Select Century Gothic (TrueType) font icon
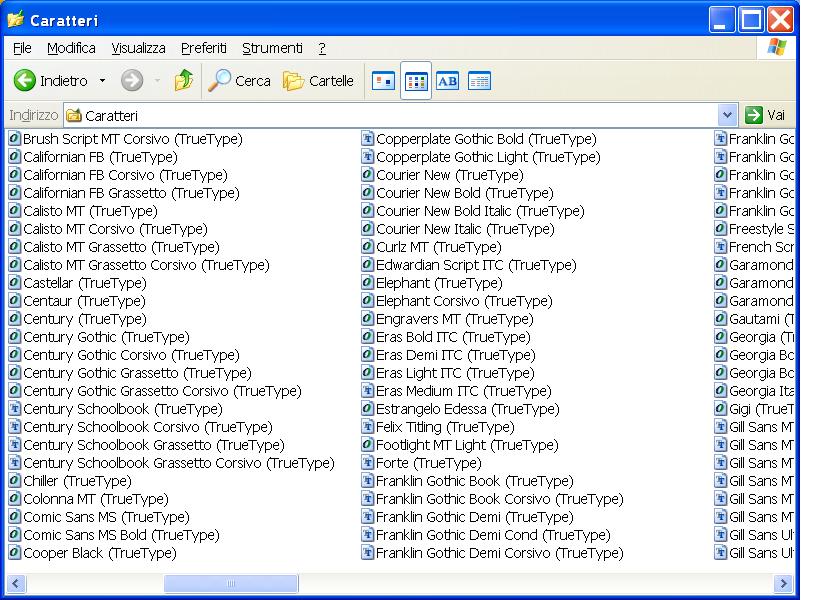840x600 pixels. 14,337
